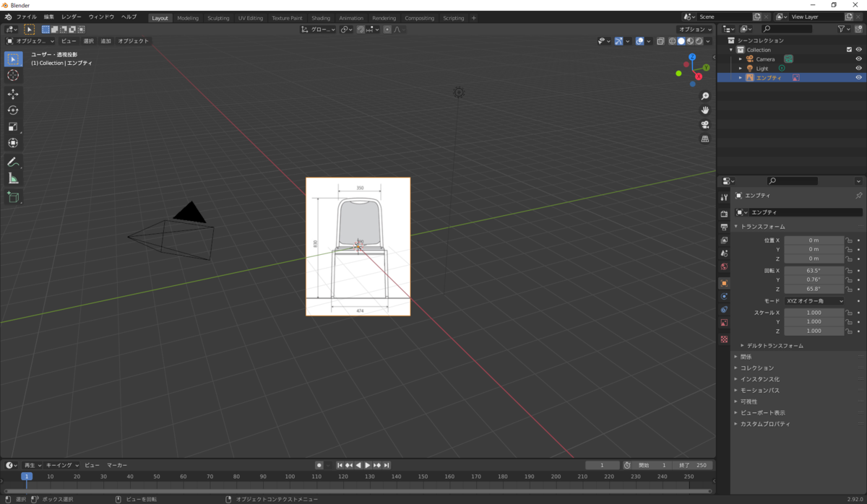The height and width of the screenshot is (504, 867).
Task: Activate the Rotate tool
Action: tap(13, 110)
